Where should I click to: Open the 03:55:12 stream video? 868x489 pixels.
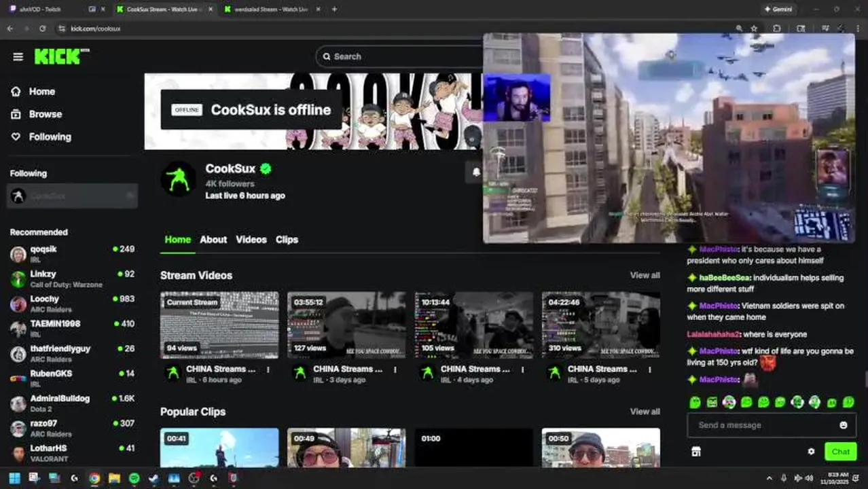(x=346, y=325)
